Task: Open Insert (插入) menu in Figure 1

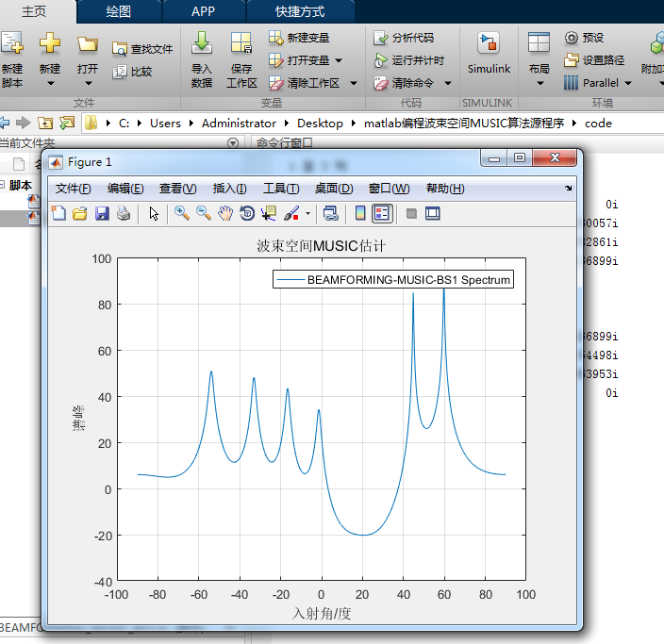Action: click(x=230, y=189)
